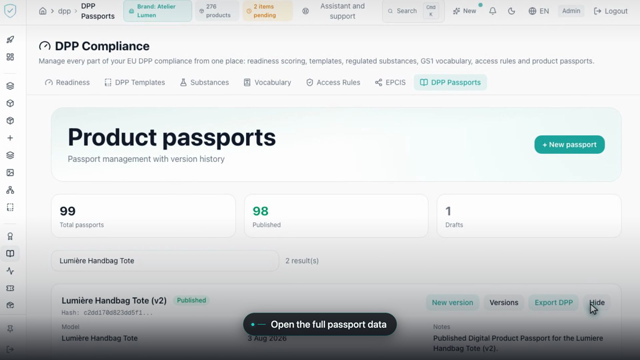
Task: Click New version for Lumière Handbag Tote
Action: point(452,302)
